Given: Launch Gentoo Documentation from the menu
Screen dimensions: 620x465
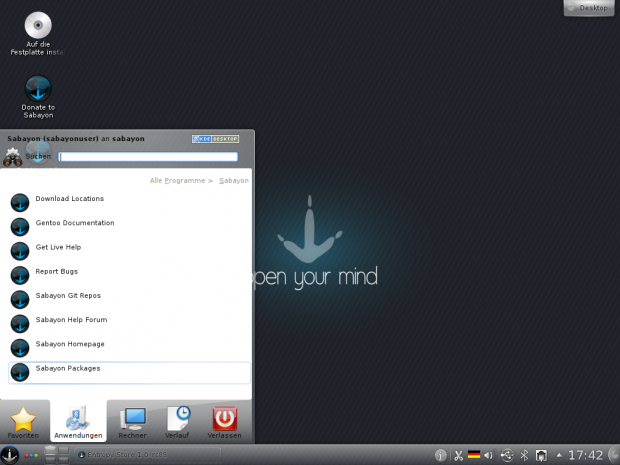Looking at the screenshot, I should (x=75, y=223).
